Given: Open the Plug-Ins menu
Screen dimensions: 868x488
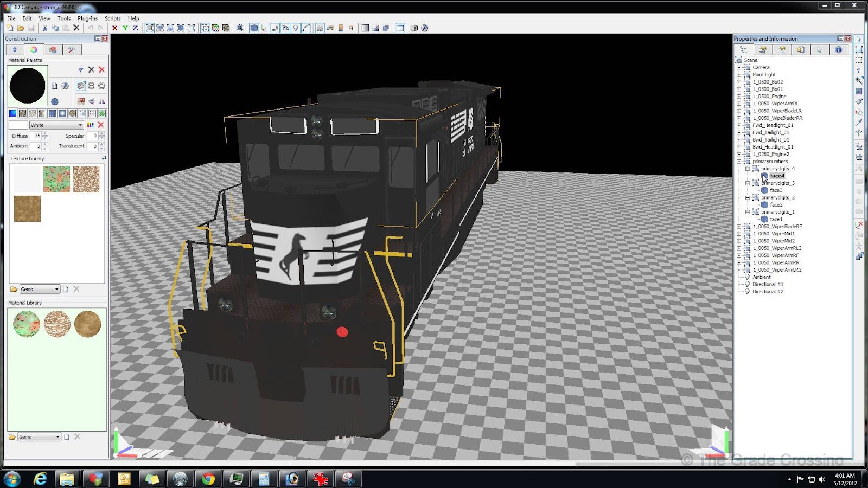Looking at the screenshot, I should tap(87, 18).
